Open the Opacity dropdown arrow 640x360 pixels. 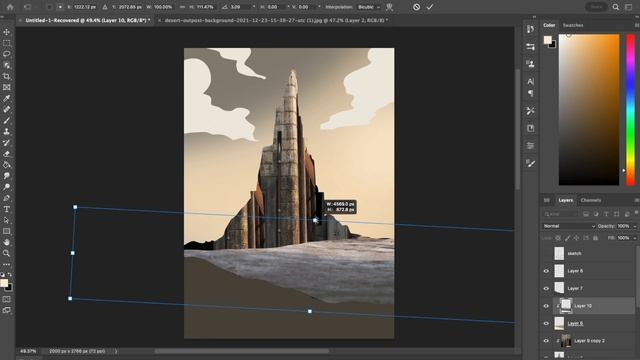pos(635,226)
